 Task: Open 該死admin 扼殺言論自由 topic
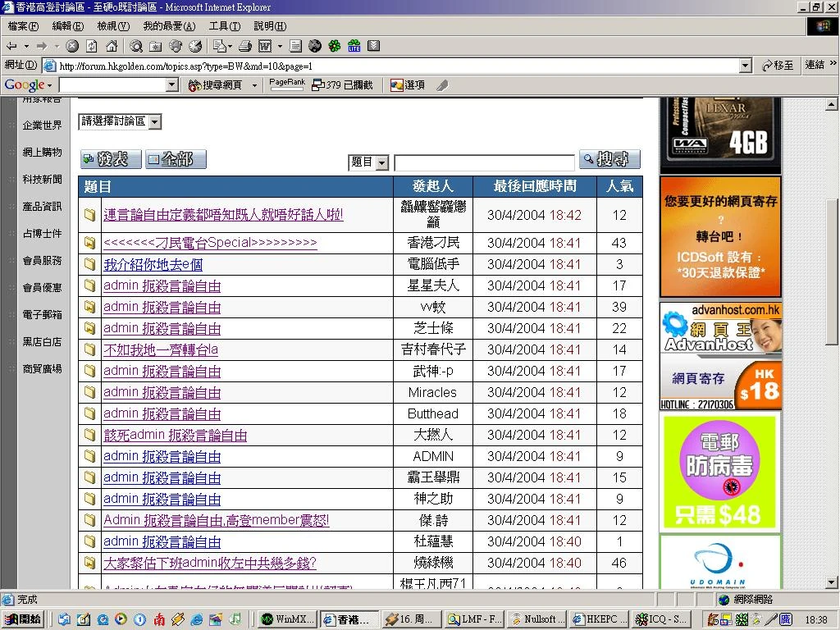[176, 435]
